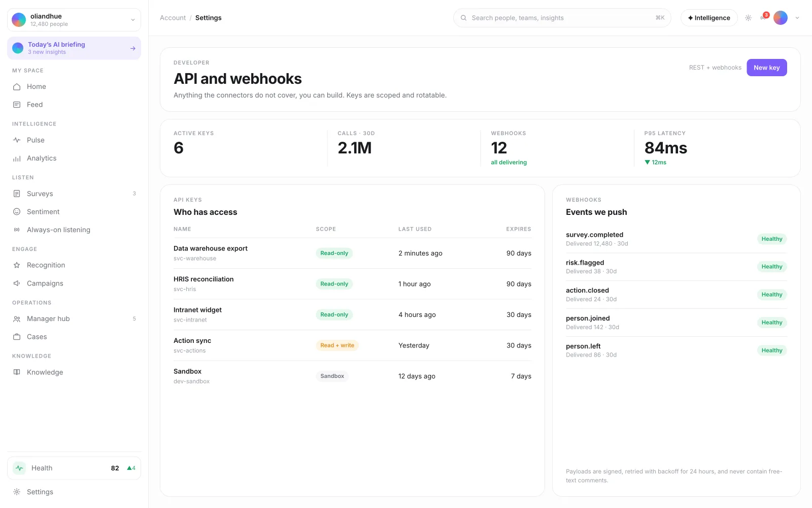Click Read-only badge for Data warehouse export
This screenshot has width=812, height=508.
click(334, 253)
